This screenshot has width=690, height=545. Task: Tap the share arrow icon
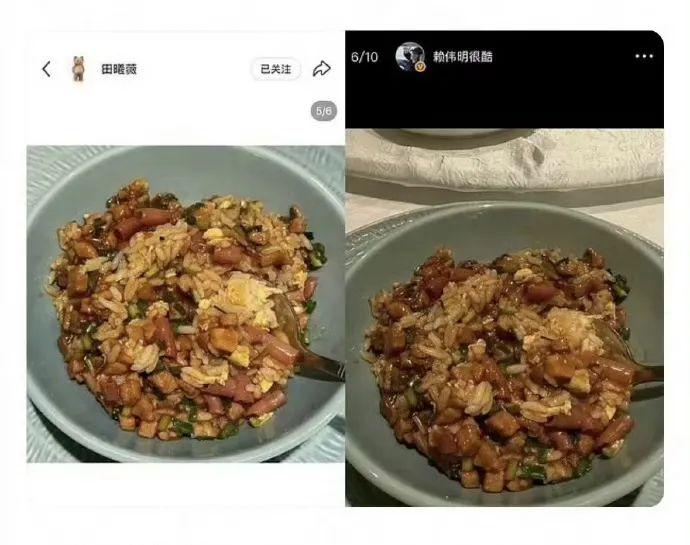[322, 69]
